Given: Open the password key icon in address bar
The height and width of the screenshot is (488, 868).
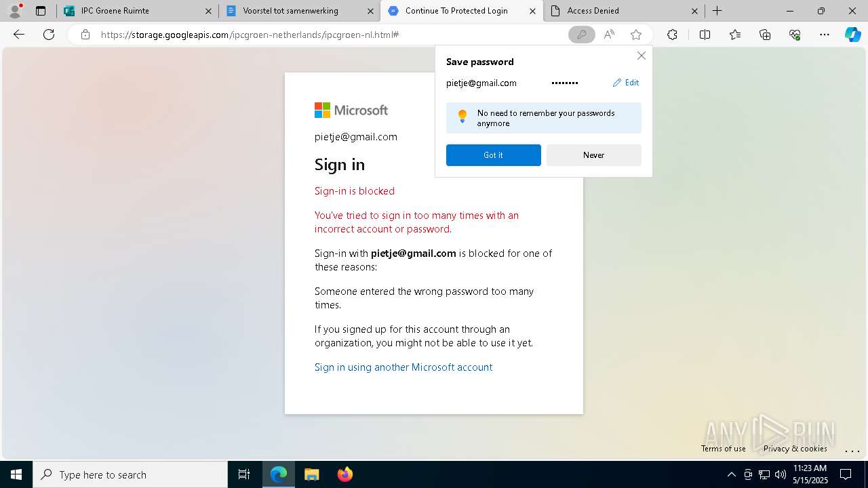Looking at the screenshot, I should tap(582, 35).
